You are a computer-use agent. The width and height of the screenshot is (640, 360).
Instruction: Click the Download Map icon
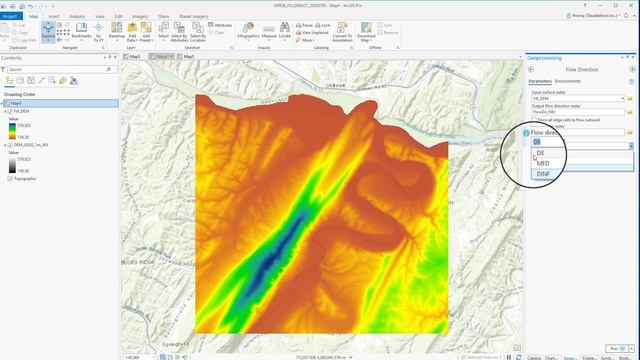[x=366, y=27]
